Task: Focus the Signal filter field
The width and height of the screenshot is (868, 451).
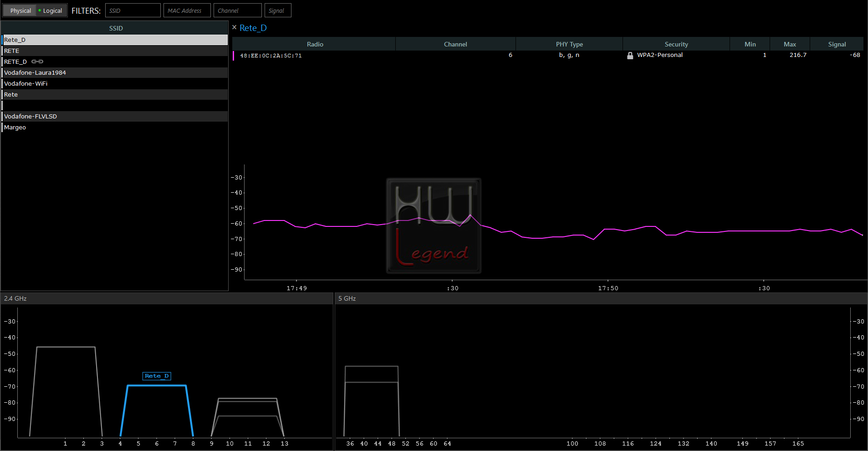Action: (x=277, y=10)
